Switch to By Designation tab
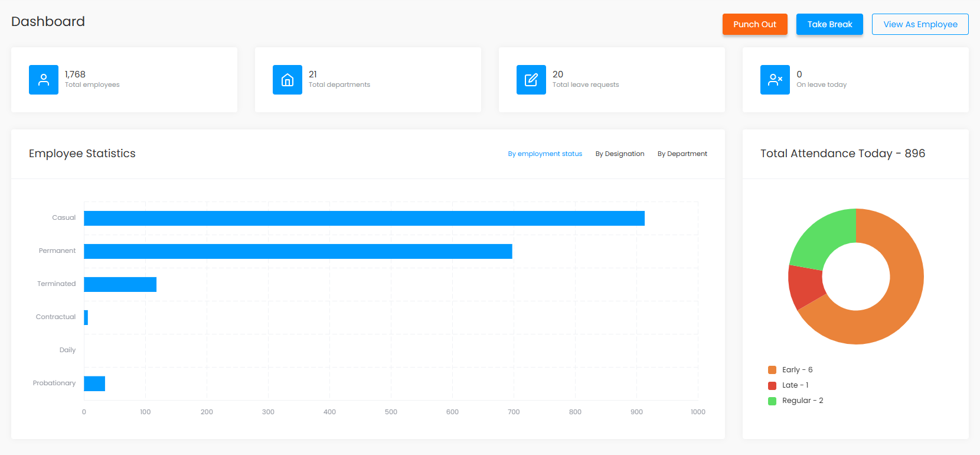The image size is (980, 455). 620,154
